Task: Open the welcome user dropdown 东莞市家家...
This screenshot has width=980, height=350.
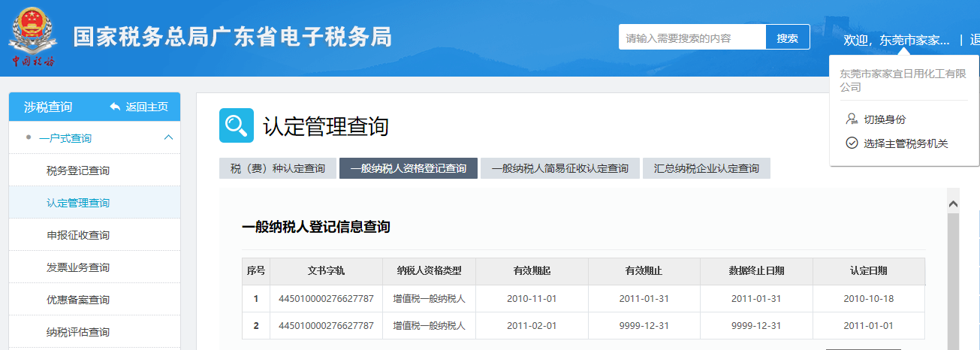Action: click(x=897, y=39)
